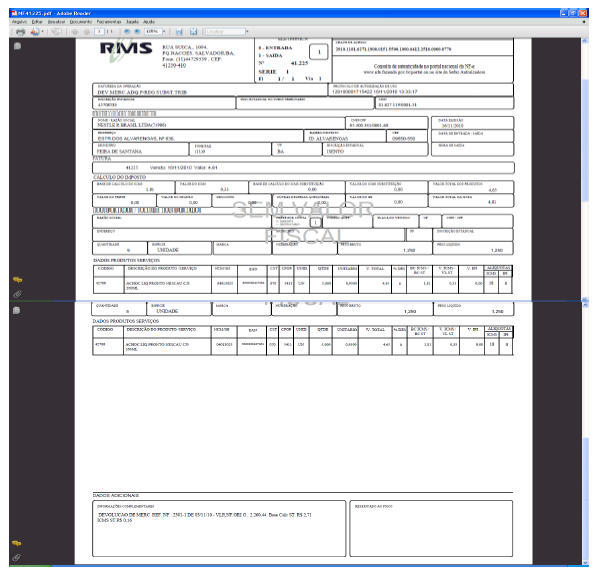Click the upper pane vertical scrollbar thumb
The image size is (605, 581).
pos(585,140)
